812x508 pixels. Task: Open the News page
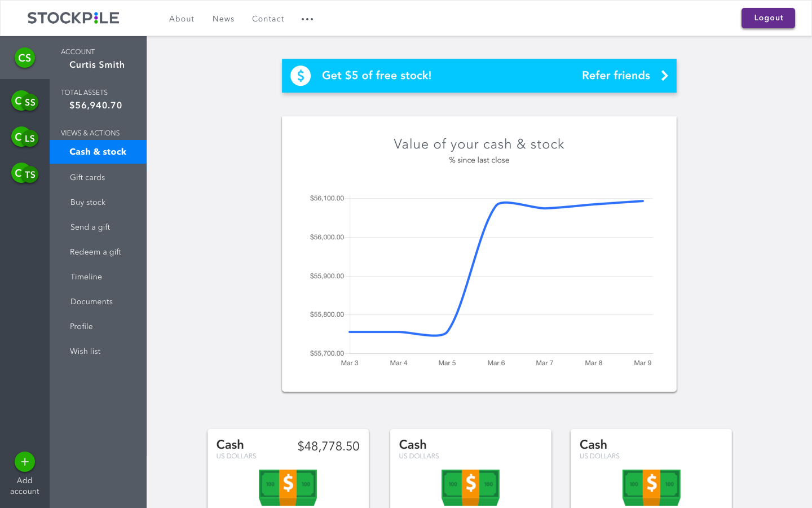coord(223,19)
